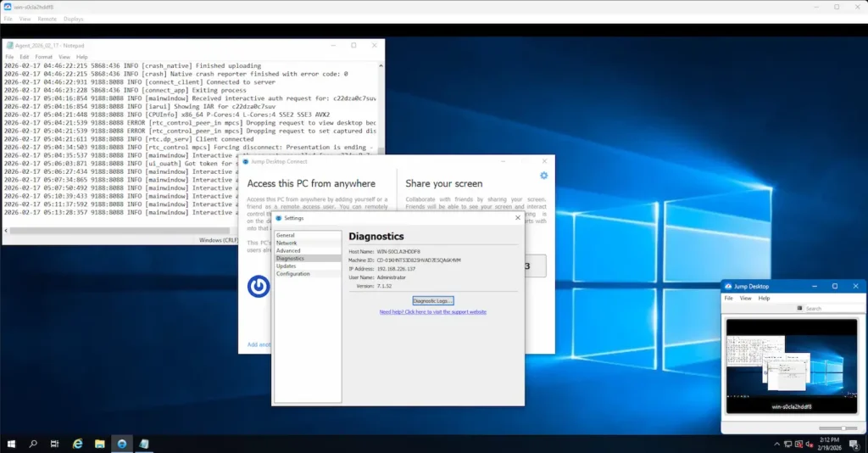This screenshot has height=453, width=868.
Task: Open Notepad File menu
Action: (x=9, y=57)
